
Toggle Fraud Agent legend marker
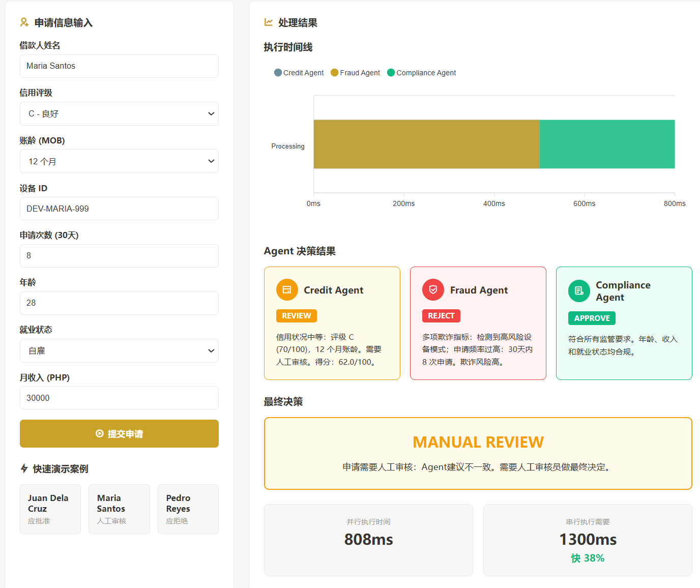click(334, 73)
